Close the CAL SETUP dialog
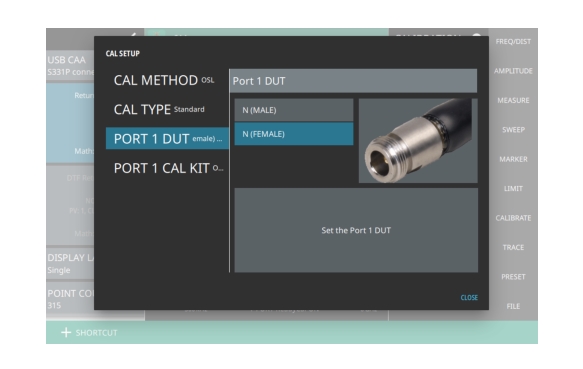 469,298
